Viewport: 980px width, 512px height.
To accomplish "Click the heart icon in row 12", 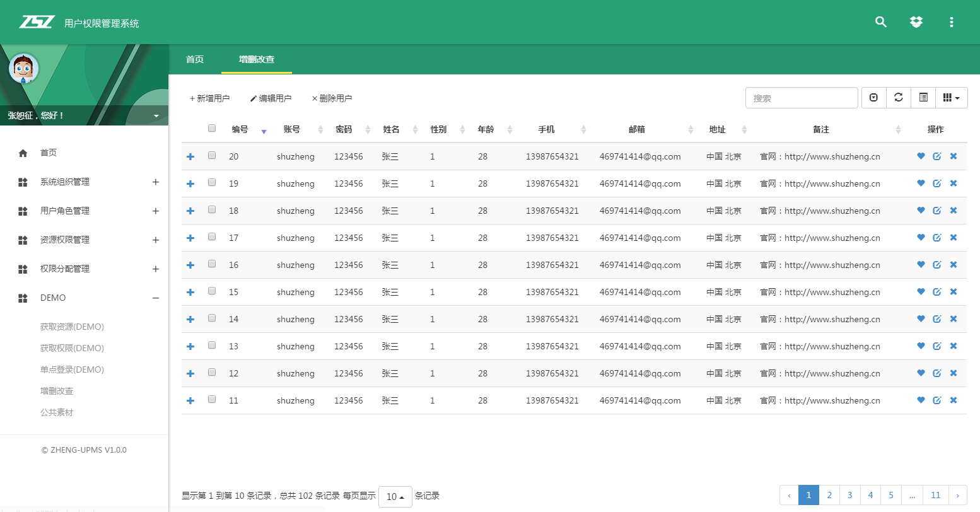I will tap(921, 373).
